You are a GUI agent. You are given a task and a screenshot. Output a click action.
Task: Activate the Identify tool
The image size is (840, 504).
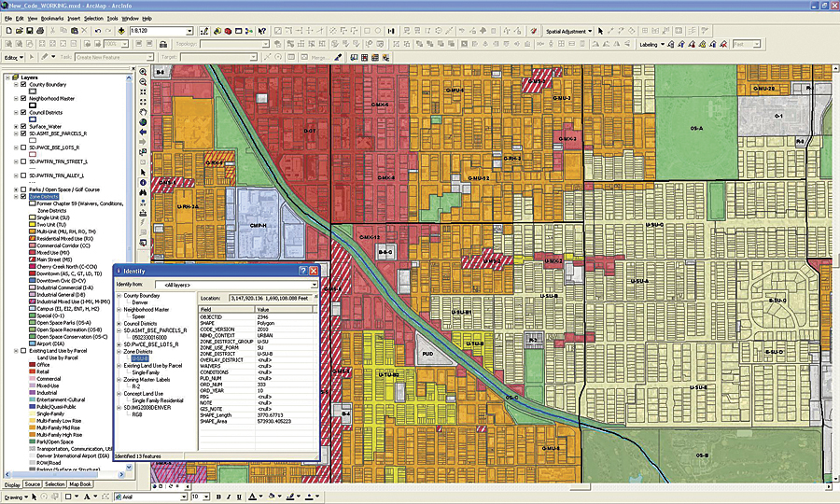pos(143,183)
